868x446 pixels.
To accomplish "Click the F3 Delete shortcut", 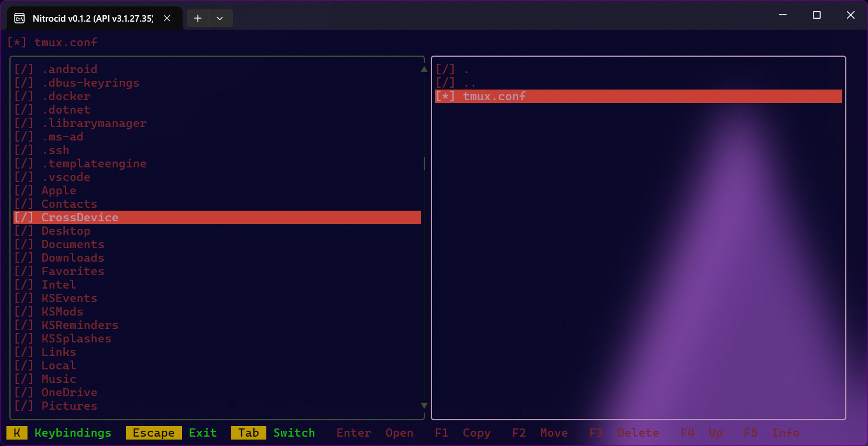I will coord(624,433).
